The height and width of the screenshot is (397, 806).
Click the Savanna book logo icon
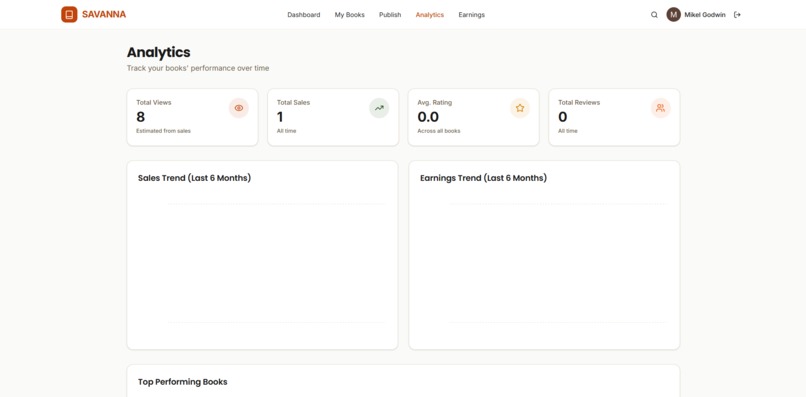(69, 14)
